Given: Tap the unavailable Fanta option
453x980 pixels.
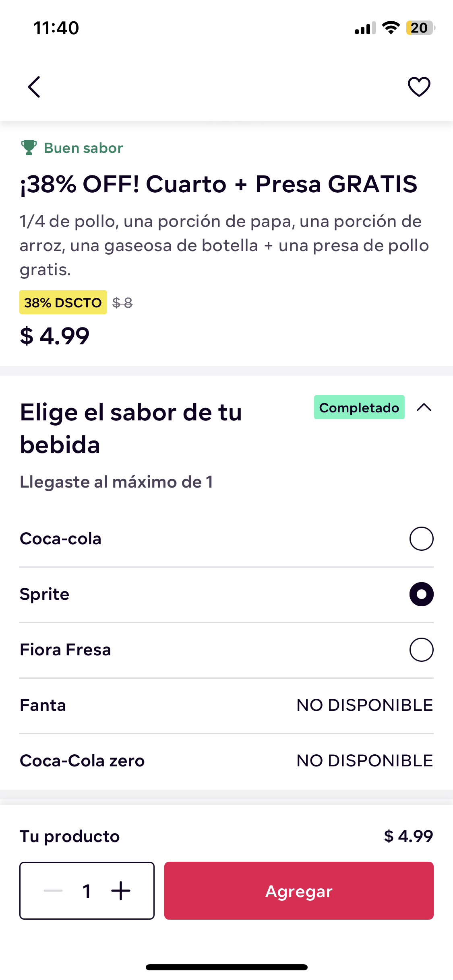Looking at the screenshot, I should [226, 705].
